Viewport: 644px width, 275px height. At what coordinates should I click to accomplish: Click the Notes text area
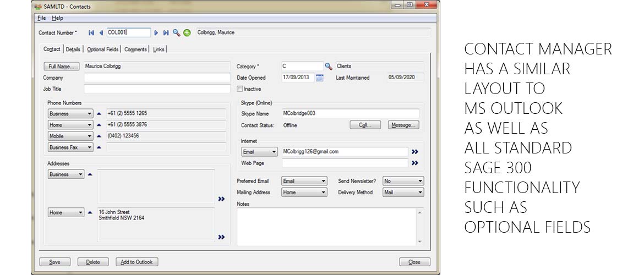[x=326, y=227]
